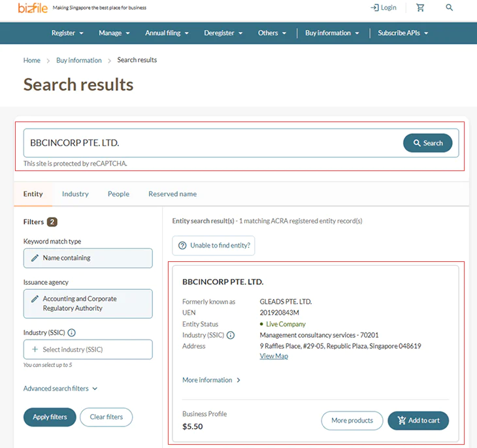Click chevron next to More information

click(238, 380)
